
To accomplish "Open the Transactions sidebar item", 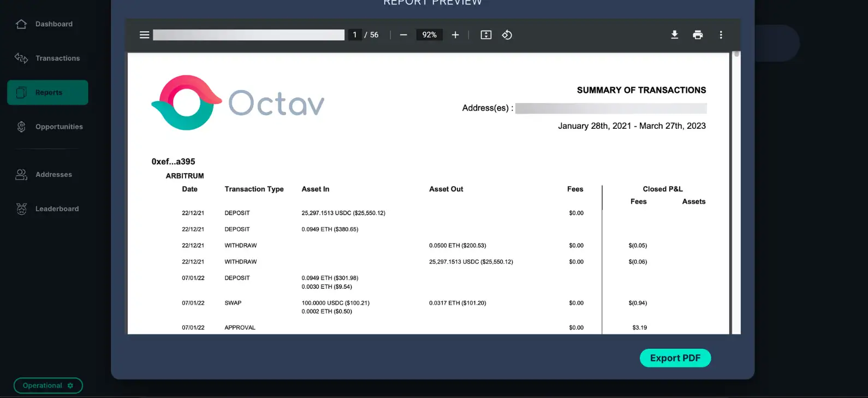I will click(58, 58).
